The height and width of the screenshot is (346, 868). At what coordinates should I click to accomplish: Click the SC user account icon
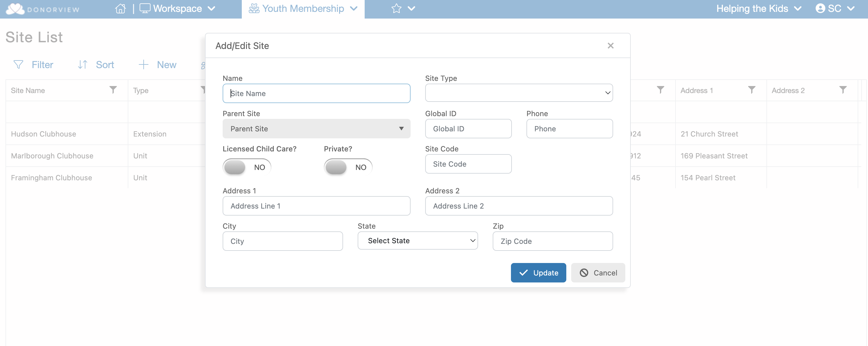click(820, 9)
